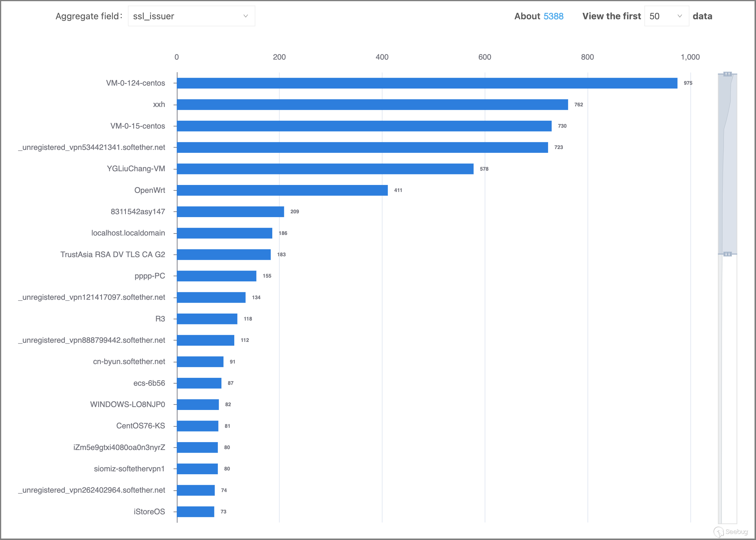
Task: Select the VM-0-15-centos bar
Action: point(364,126)
